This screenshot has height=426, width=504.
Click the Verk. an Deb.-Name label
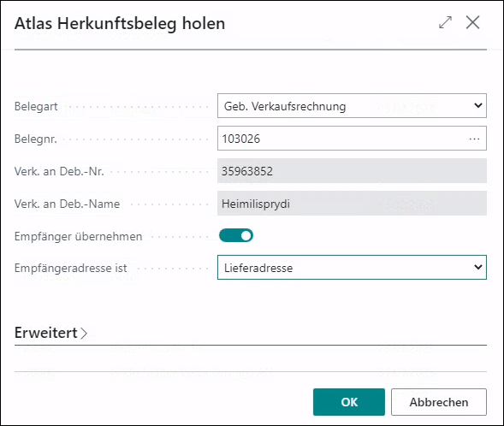coord(68,204)
